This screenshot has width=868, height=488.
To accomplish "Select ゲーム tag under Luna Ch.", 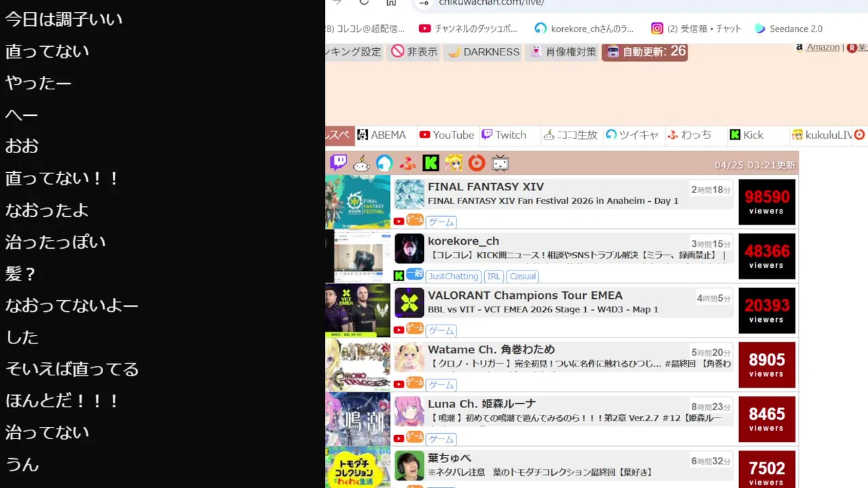I will pos(441,439).
